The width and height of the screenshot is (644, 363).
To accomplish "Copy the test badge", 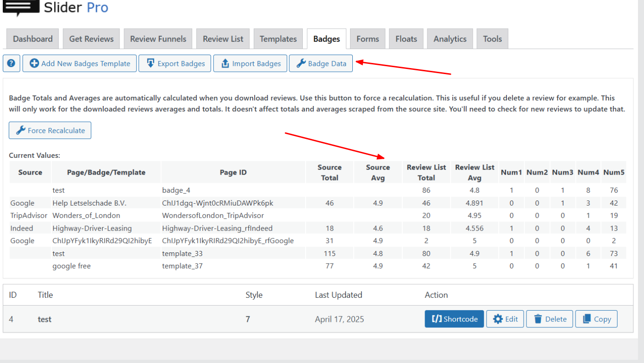I will point(596,319).
